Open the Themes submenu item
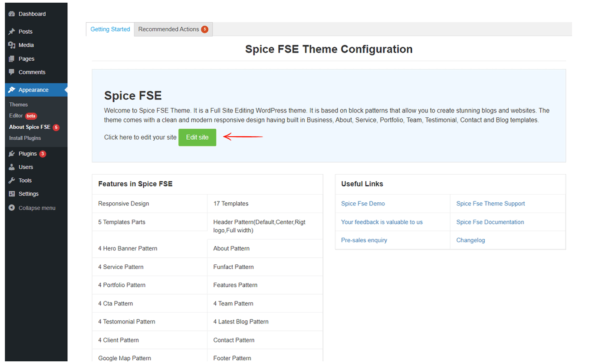Image resolution: width=594 pixels, height=364 pixels. pyautogui.click(x=18, y=105)
